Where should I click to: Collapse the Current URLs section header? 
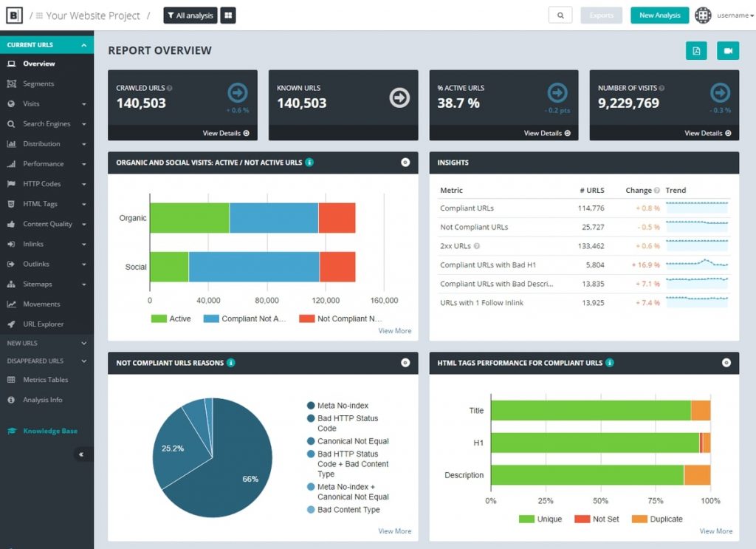point(47,45)
